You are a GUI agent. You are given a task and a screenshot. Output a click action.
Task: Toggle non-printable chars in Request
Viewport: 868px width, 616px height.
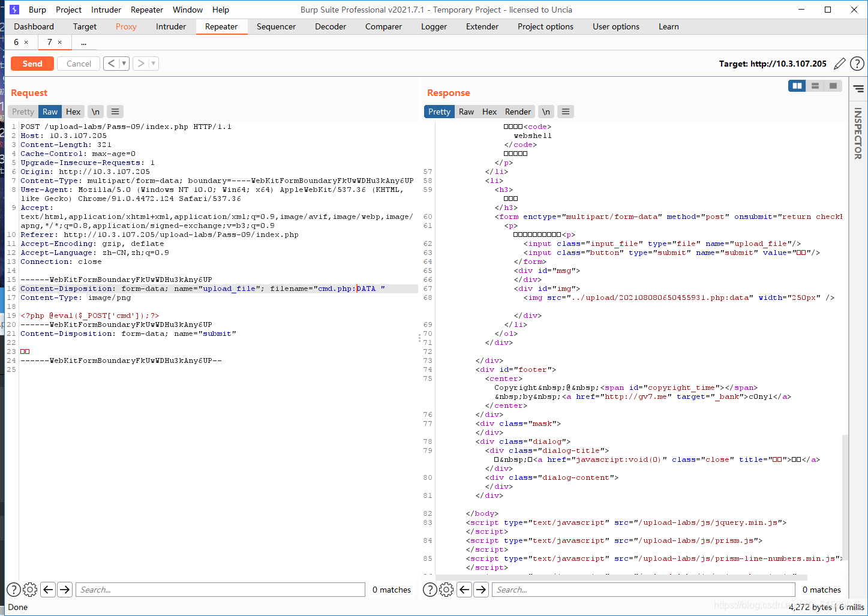[95, 112]
